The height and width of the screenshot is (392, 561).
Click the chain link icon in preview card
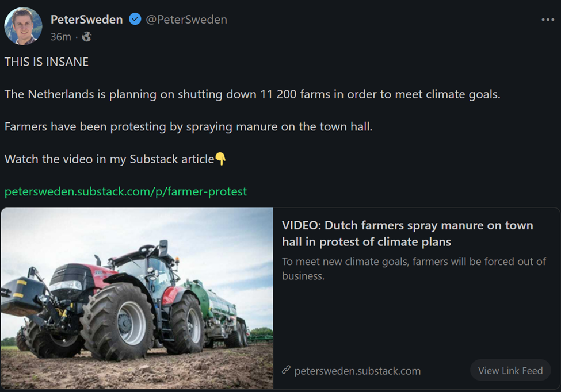click(286, 370)
